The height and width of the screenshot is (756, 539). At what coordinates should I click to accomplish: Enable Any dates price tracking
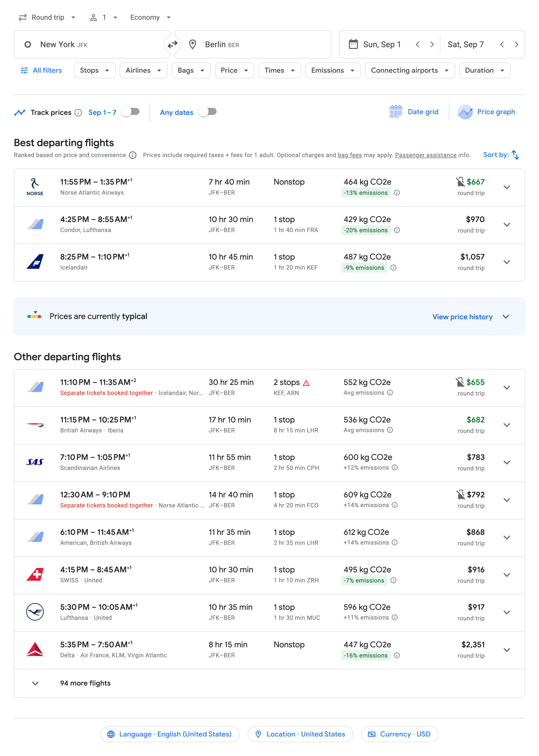pos(208,112)
